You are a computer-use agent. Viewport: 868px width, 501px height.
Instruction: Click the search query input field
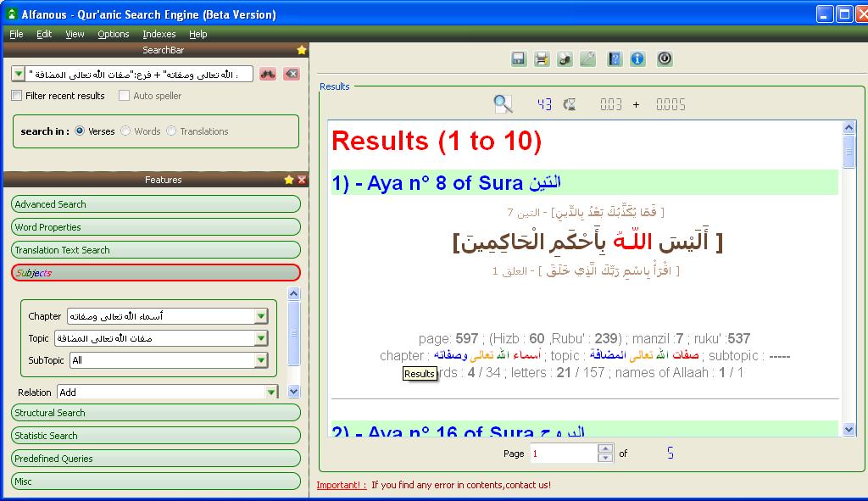pyautogui.click(x=140, y=75)
